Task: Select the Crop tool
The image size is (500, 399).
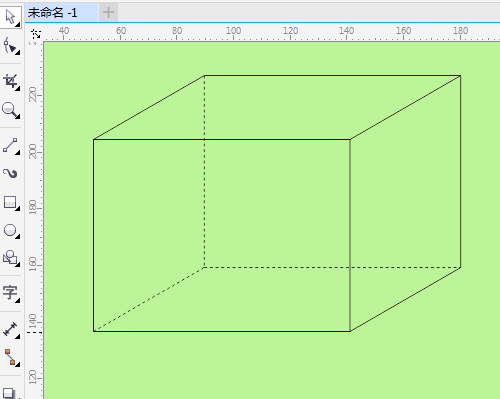Action: click(x=10, y=81)
